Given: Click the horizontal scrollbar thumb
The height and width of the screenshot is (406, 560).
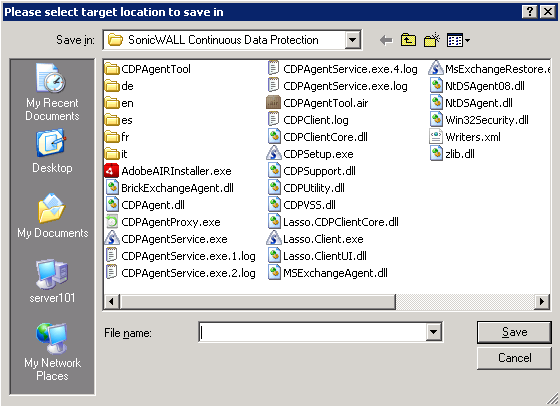Looking at the screenshot, I should (x=257, y=301).
